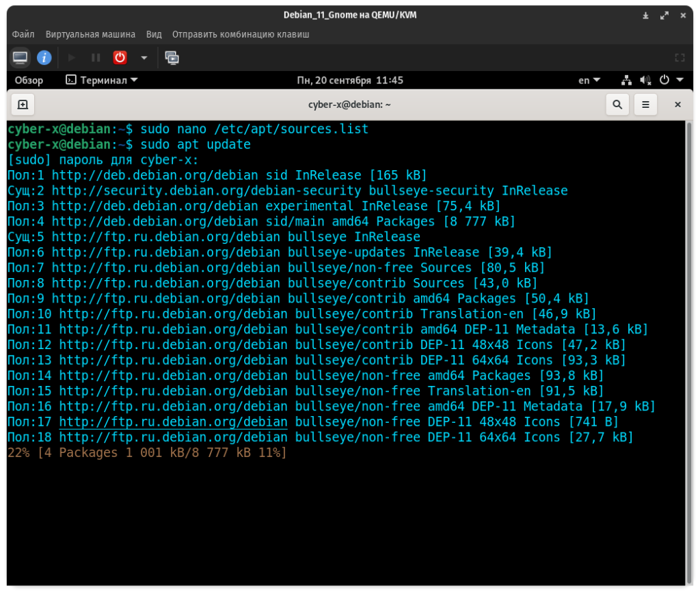Add a new terminal tab

pos(23,105)
